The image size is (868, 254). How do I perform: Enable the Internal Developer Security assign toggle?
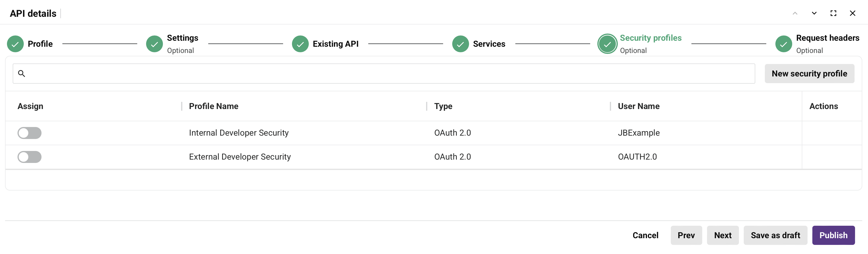point(29,133)
